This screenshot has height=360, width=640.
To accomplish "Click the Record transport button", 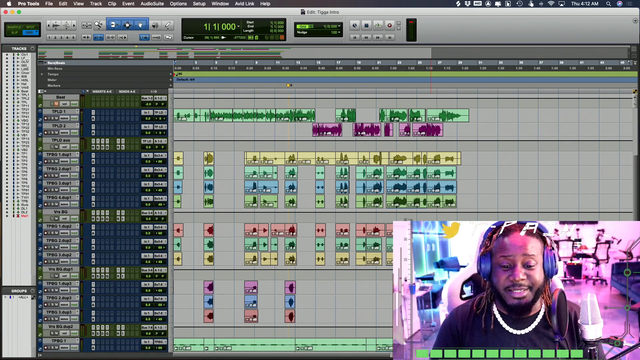I will [x=390, y=25].
